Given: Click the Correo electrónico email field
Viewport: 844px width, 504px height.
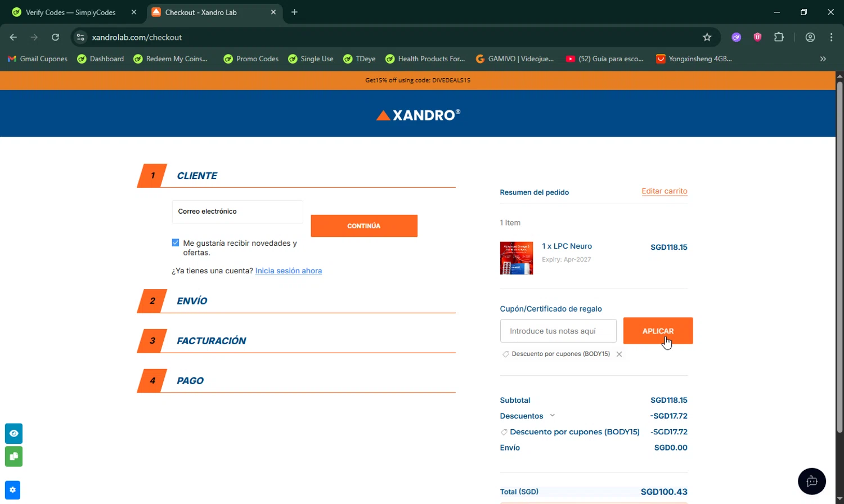Looking at the screenshot, I should pyautogui.click(x=237, y=211).
